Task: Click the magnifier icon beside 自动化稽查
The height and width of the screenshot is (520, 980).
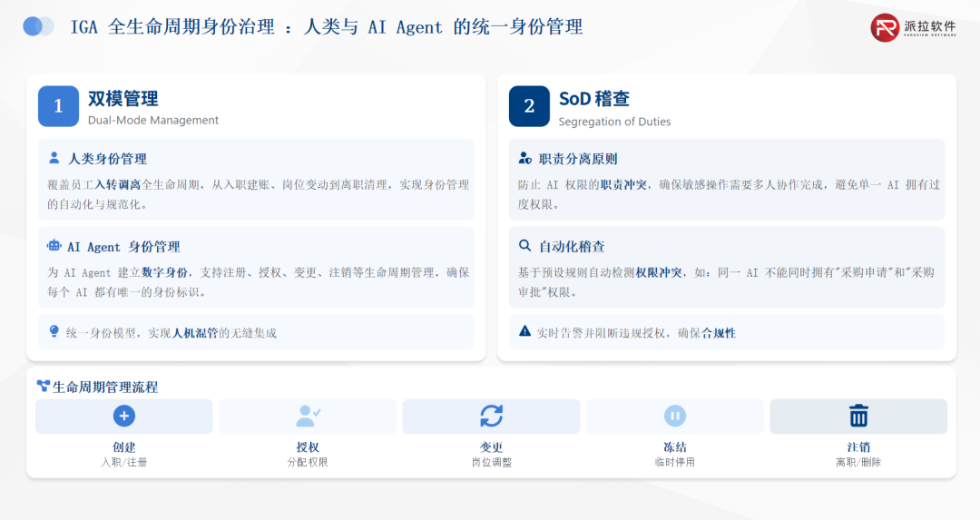Action: [x=525, y=246]
